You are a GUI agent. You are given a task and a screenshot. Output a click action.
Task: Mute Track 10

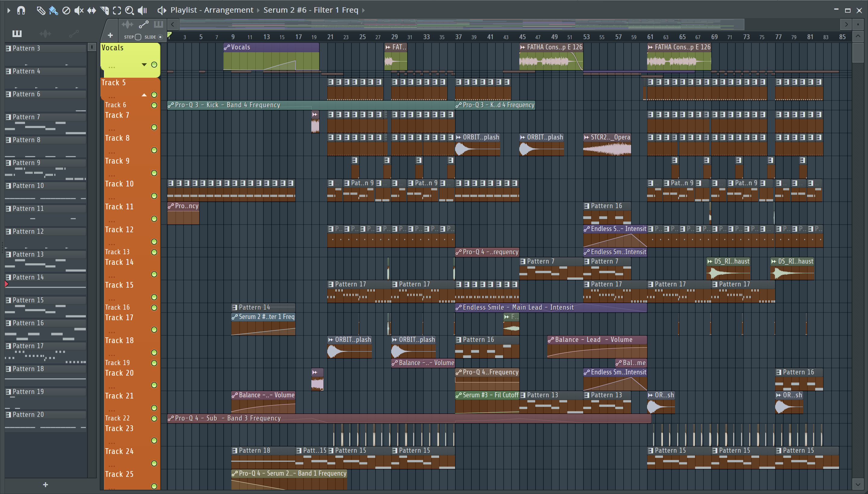154,196
